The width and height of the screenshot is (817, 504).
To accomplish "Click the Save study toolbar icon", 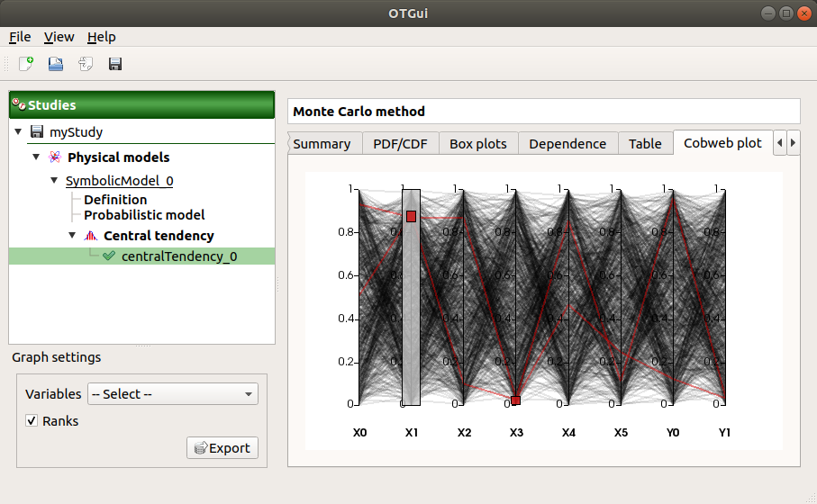I will coord(115,64).
